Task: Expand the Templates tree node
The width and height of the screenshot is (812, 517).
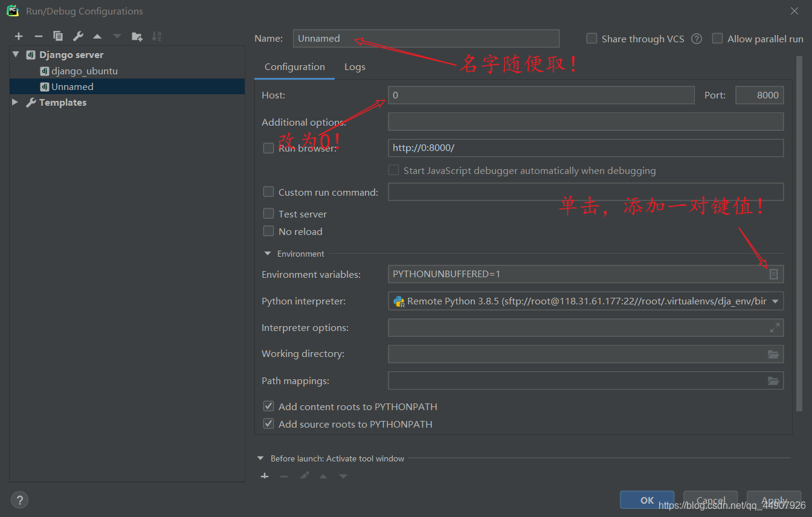Action: pyautogui.click(x=15, y=103)
